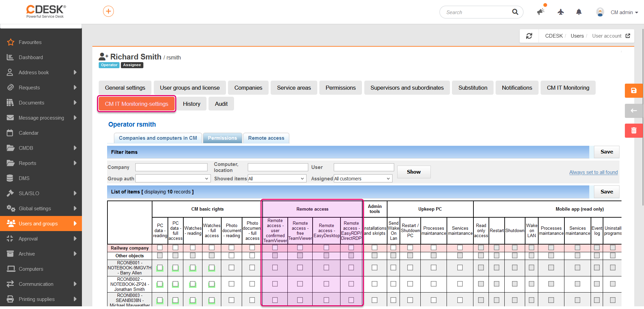The height and width of the screenshot is (309, 644).
Task: Open the bell notifications icon
Action: (x=579, y=12)
